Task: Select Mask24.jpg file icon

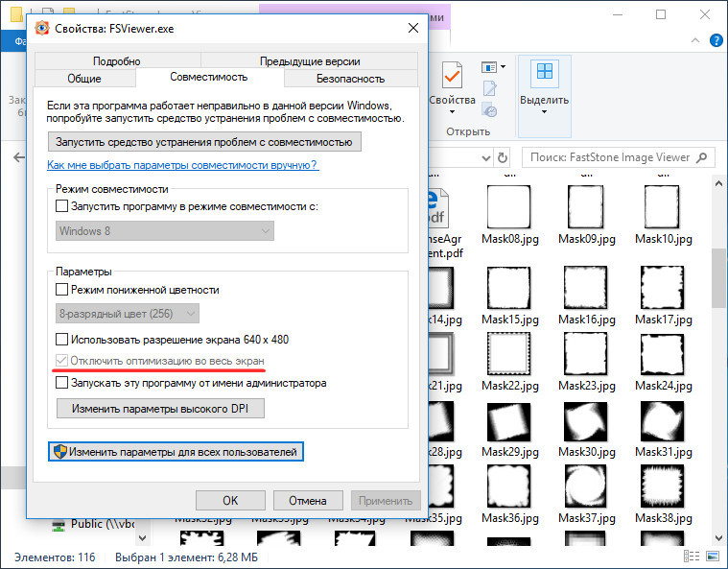Action: click(x=662, y=354)
